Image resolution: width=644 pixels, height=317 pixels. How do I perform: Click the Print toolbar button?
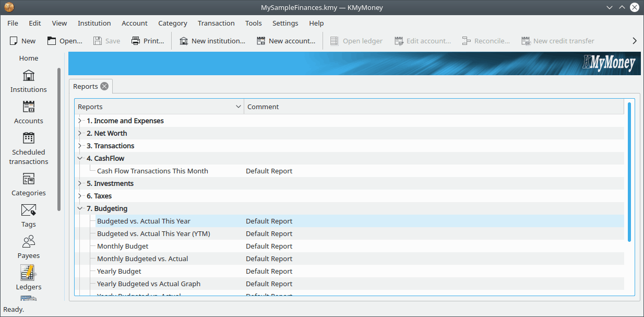(148, 41)
